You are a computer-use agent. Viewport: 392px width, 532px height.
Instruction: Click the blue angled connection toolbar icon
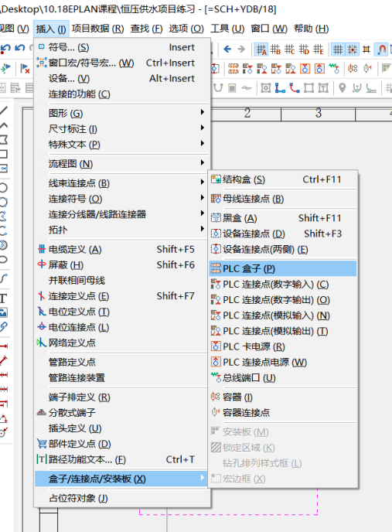[x=280, y=88]
